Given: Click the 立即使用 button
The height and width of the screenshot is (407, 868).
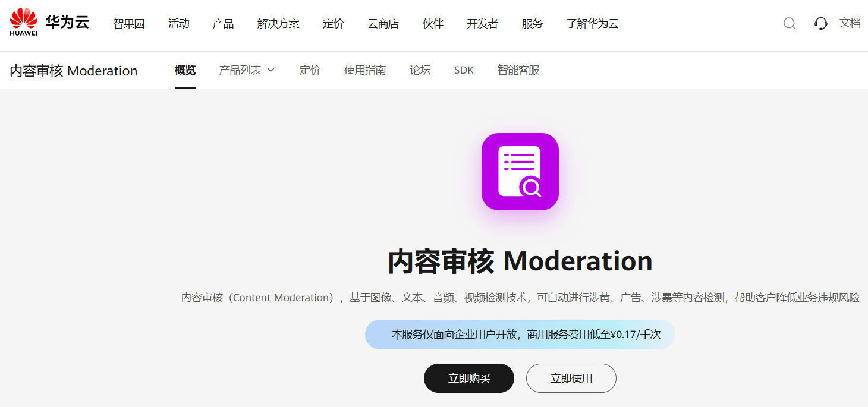Looking at the screenshot, I should click(571, 378).
